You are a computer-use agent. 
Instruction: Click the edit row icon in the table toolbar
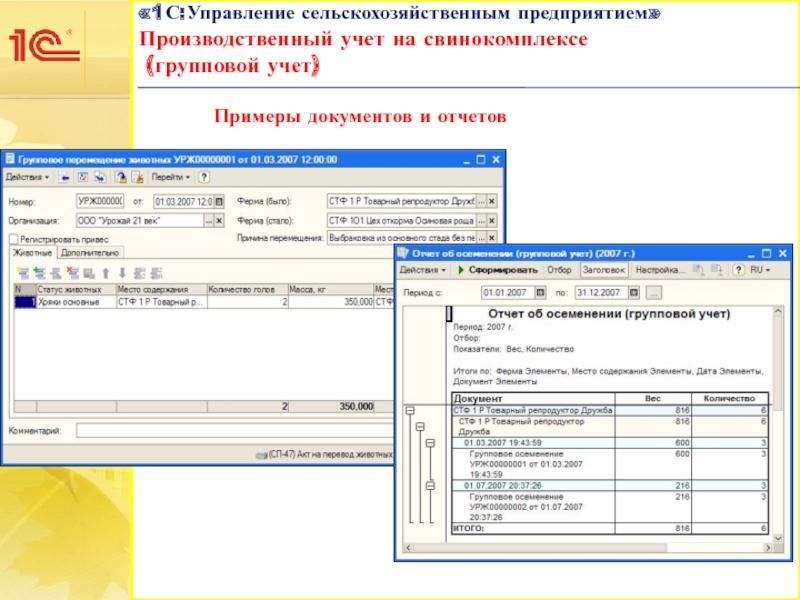coord(56,273)
